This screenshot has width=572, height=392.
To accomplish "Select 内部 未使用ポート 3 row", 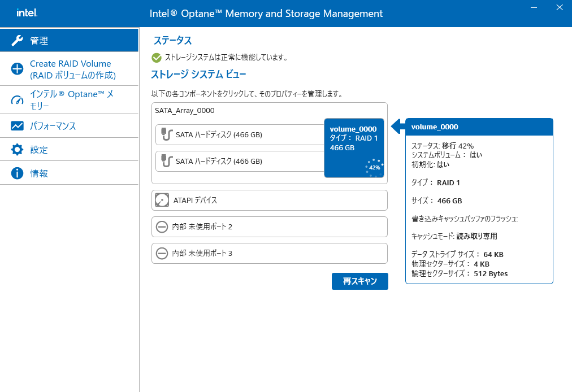I will coord(269,254).
